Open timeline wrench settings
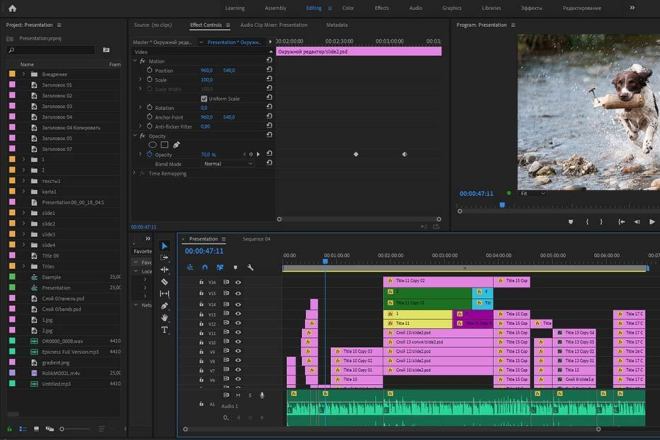The image size is (660, 440). point(250,267)
